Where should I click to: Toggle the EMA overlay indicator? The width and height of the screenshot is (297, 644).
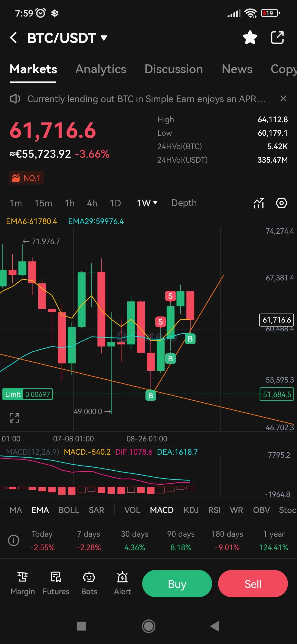pos(40,510)
